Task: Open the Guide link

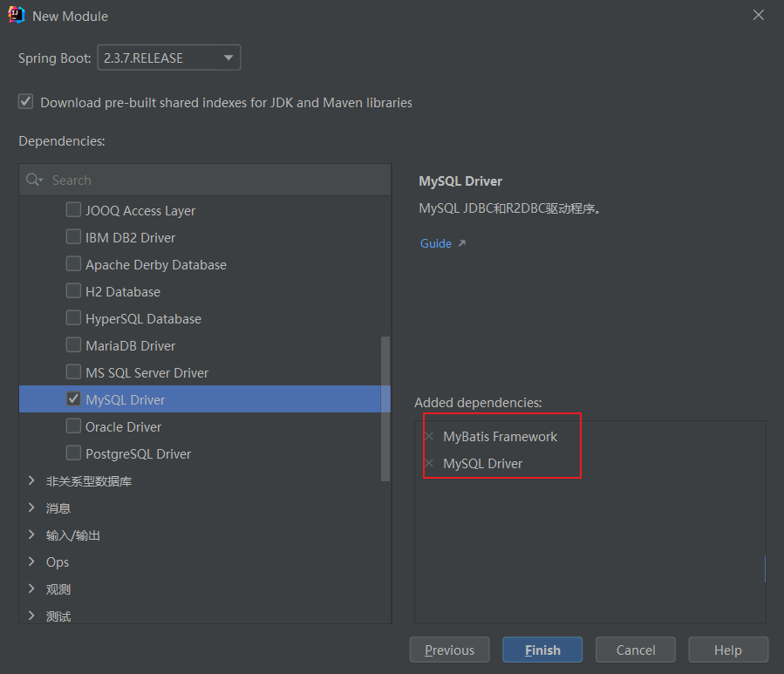Action: [435, 243]
